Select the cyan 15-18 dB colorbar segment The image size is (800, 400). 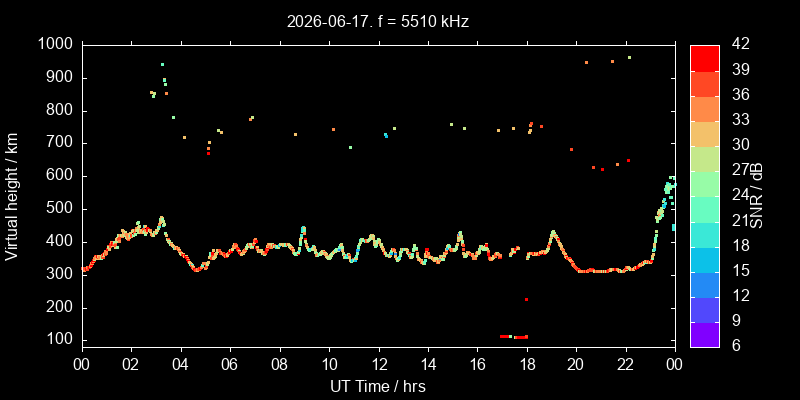[705, 259]
